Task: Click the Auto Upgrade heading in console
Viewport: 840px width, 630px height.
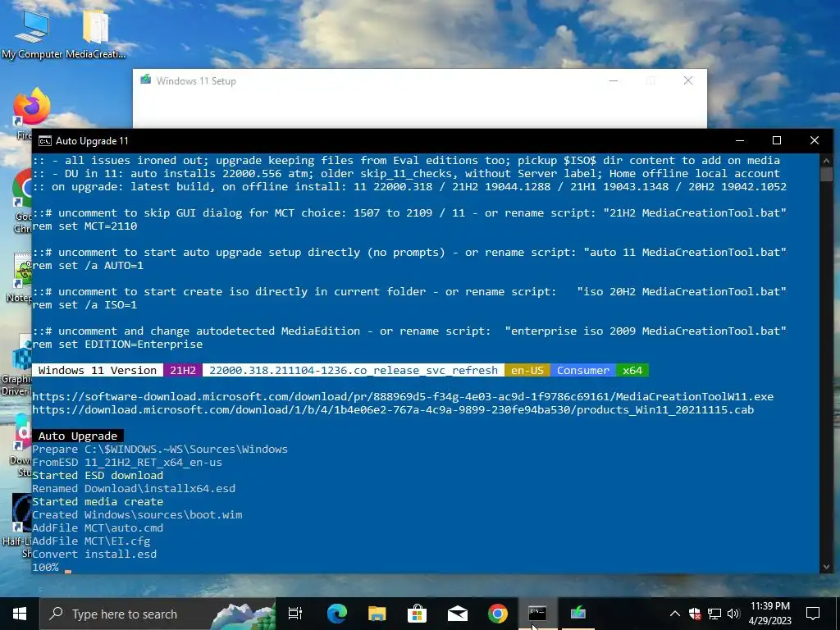Action: pyautogui.click(x=78, y=436)
